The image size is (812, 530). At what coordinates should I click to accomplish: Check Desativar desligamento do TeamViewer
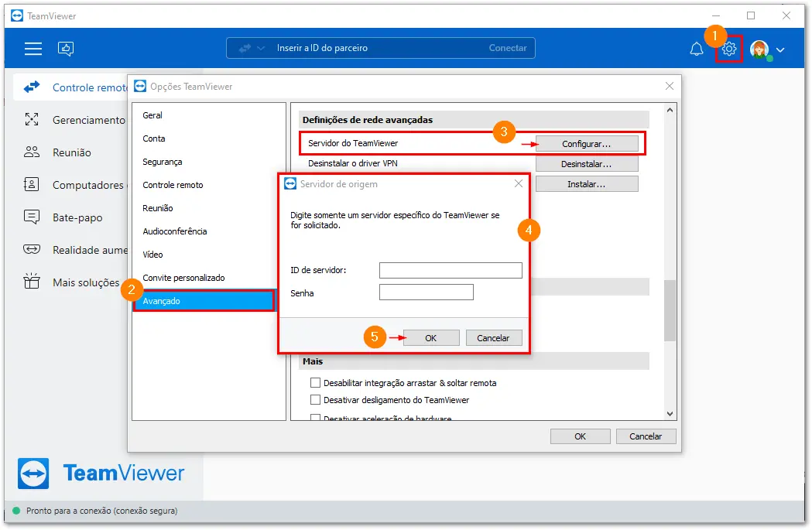coord(315,399)
